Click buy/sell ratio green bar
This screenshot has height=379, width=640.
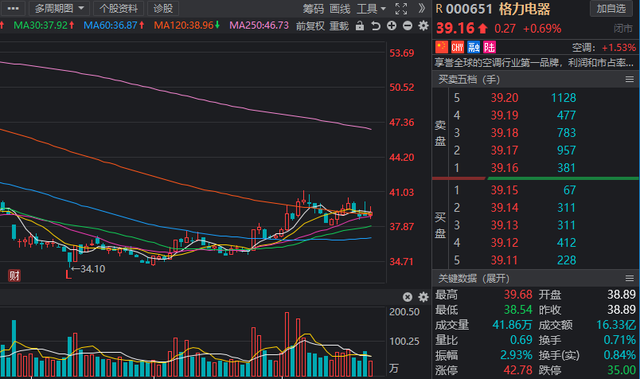click(563, 178)
